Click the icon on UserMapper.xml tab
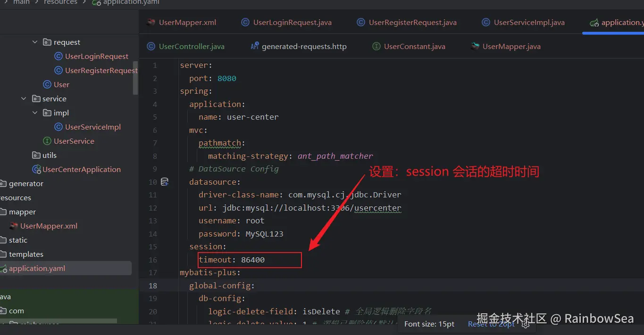The image size is (644, 335). pyautogui.click(x=151, y=22)
